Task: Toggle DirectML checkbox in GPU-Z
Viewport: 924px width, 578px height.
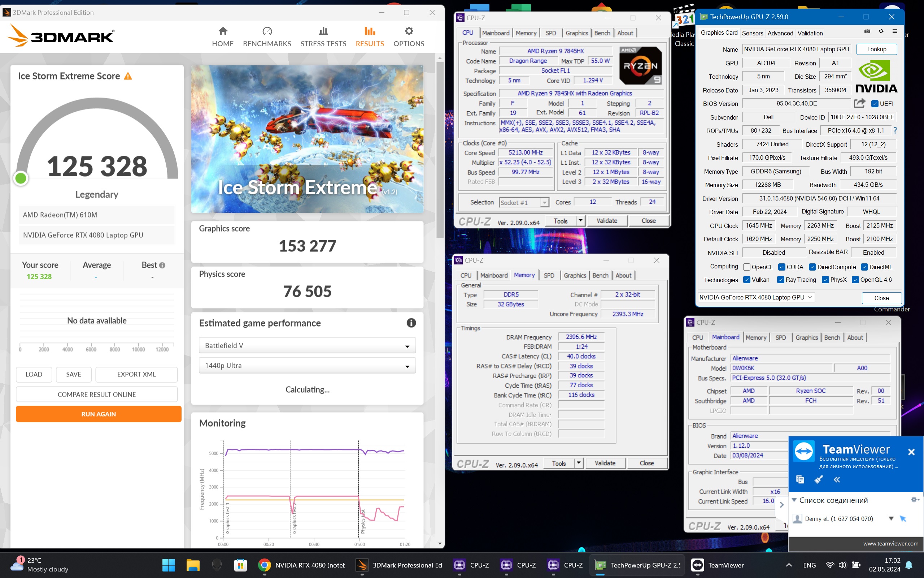Action: 864,267
